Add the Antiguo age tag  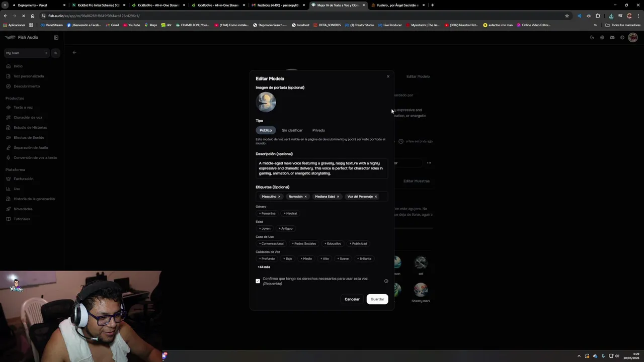coord(285,228)
